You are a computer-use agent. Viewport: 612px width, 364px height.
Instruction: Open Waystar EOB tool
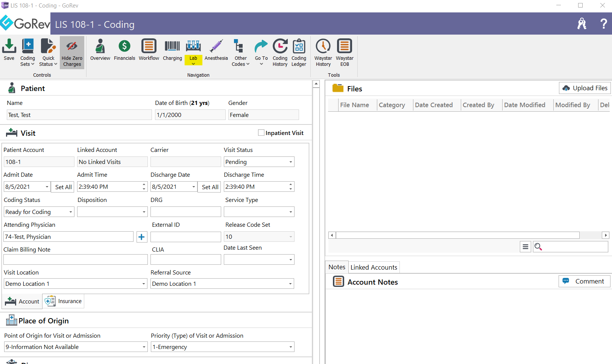pyautogui.click(x=345, y=53)
